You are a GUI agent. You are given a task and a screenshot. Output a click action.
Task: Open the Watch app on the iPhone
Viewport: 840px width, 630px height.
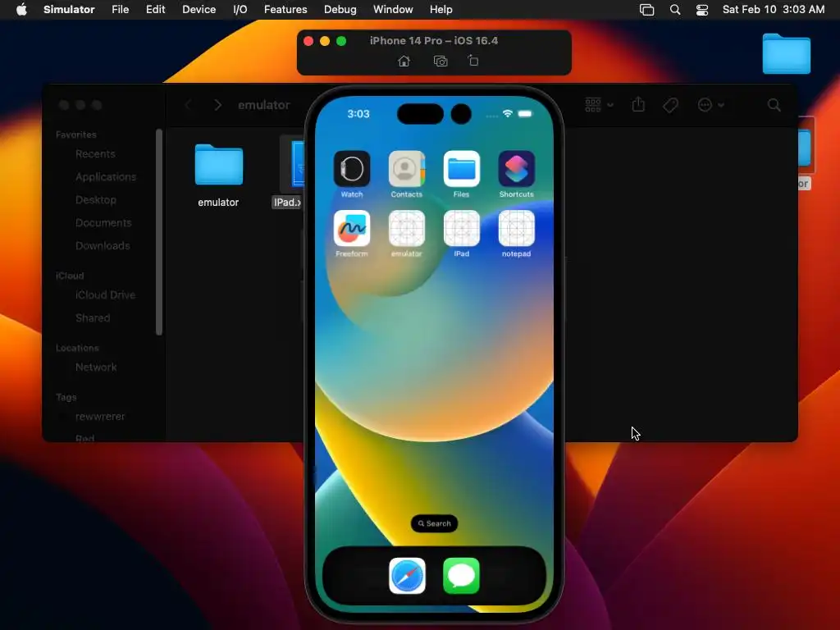(x=352, y=169)
